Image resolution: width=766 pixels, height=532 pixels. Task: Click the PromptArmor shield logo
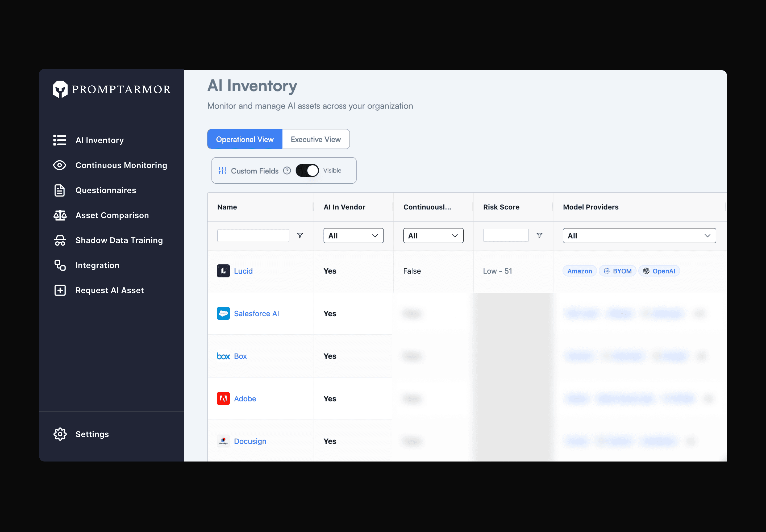60,89
